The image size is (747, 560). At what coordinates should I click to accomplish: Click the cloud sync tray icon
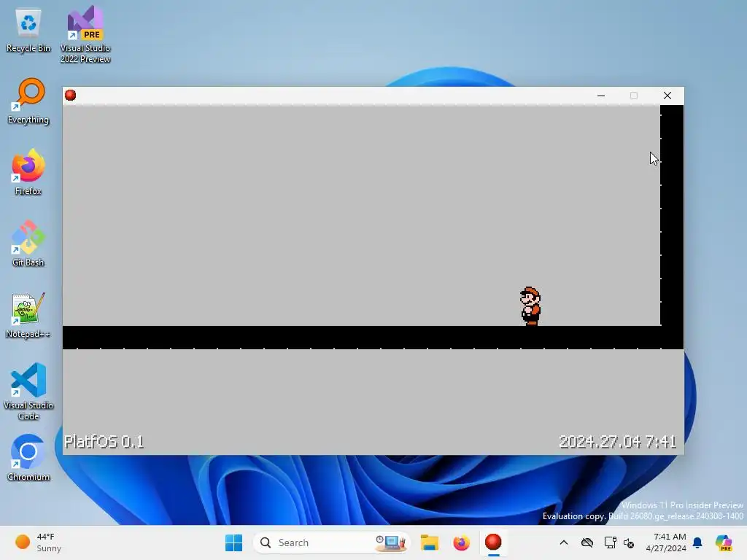[x=587, y=542]
